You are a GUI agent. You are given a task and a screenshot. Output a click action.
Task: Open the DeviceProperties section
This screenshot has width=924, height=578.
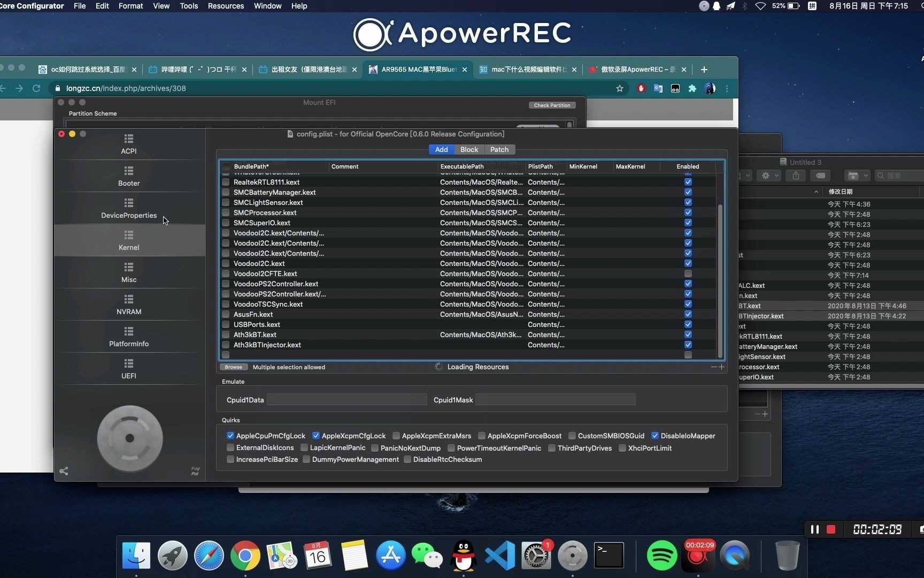(128, 208)
